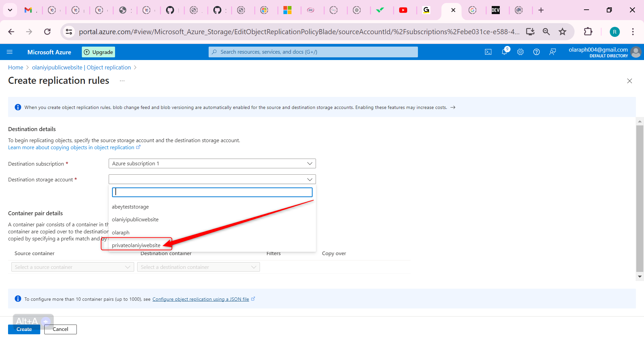The height and width of the screenshot is (342, 644).
Task: Collapse the Destination storage account dropdown
Action: click(x=212, y=179)
